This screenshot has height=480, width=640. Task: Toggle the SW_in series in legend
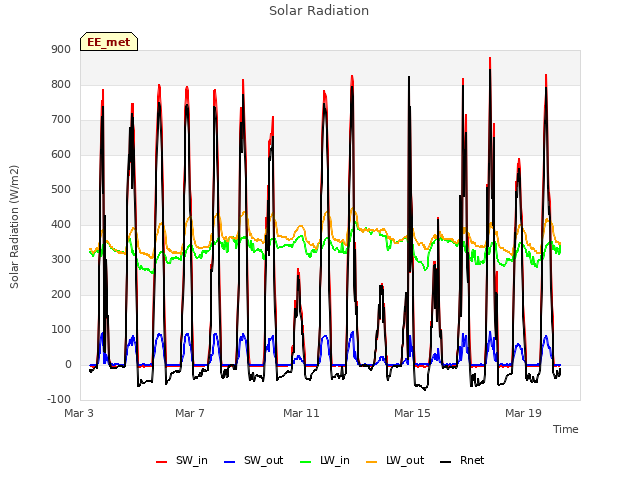(x=182, y=461)
